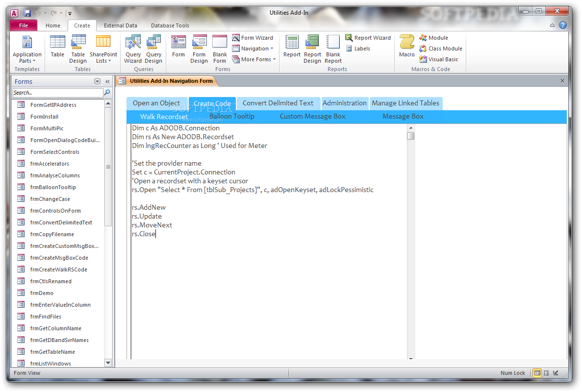Open the FormGetIPAddress form

click(53, 105)
